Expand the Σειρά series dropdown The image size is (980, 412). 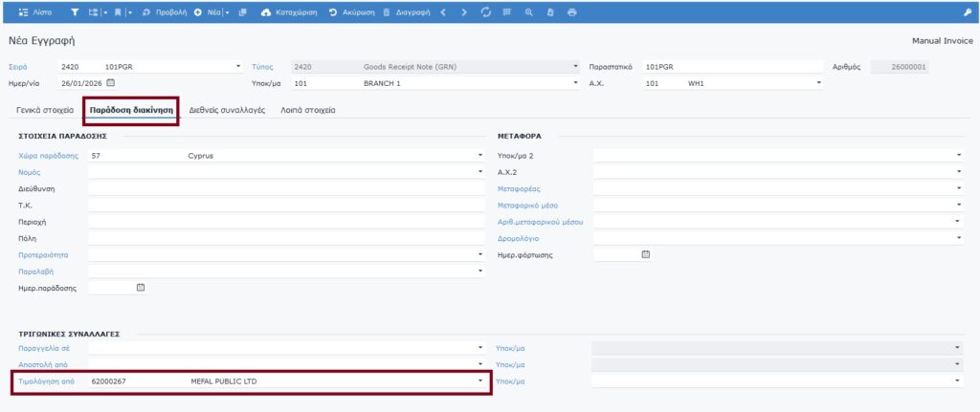click(x=238, y=67)
